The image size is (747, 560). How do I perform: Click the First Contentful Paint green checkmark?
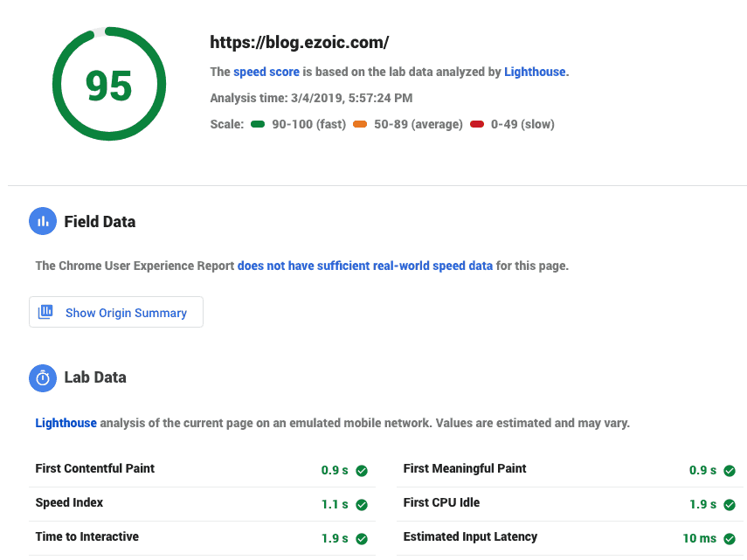[x=362, y=471]
